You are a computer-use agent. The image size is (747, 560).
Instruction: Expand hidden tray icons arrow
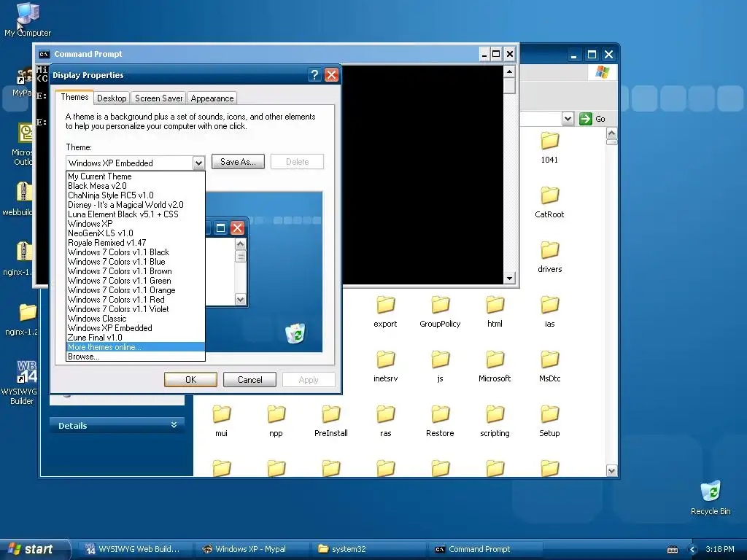(x=693, y=550)
